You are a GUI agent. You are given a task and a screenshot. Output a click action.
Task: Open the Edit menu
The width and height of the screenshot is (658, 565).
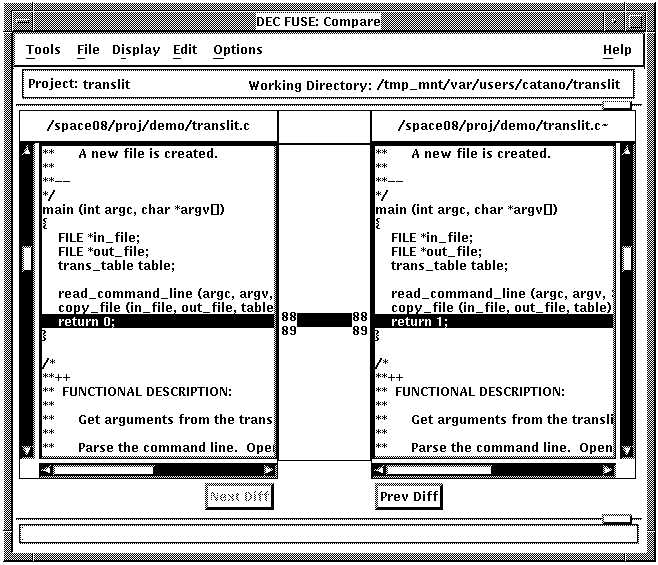tap(185, 50)
